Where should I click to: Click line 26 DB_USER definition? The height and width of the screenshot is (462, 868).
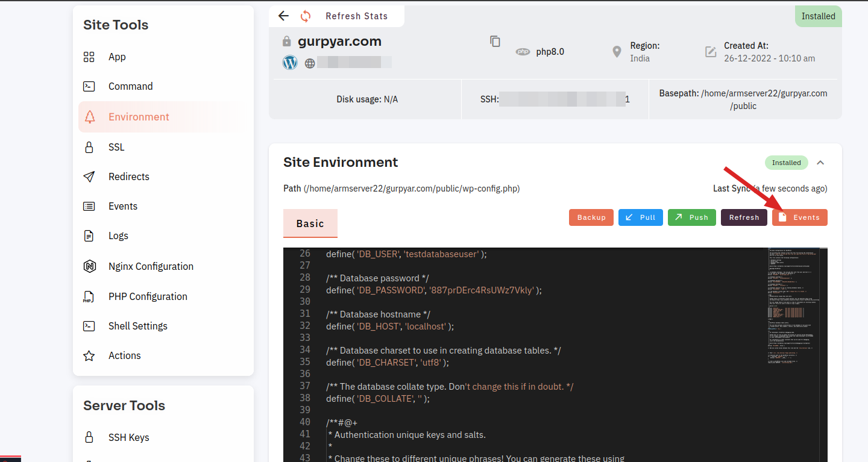click(x=406, y=254)
